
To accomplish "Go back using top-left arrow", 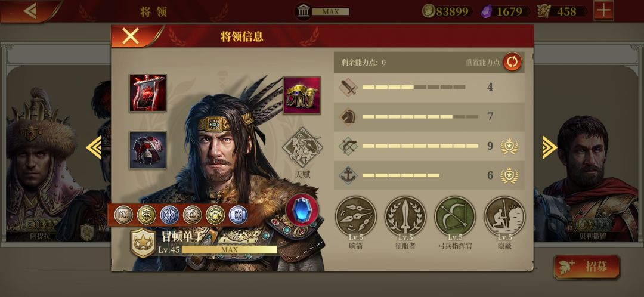I will coord(30,11).
